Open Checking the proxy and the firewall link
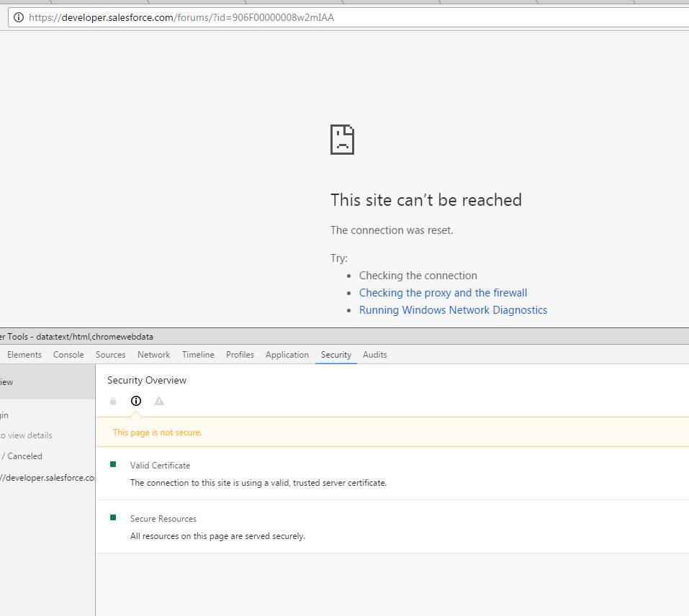Screen dimensions: 689x616 (443, 293)
